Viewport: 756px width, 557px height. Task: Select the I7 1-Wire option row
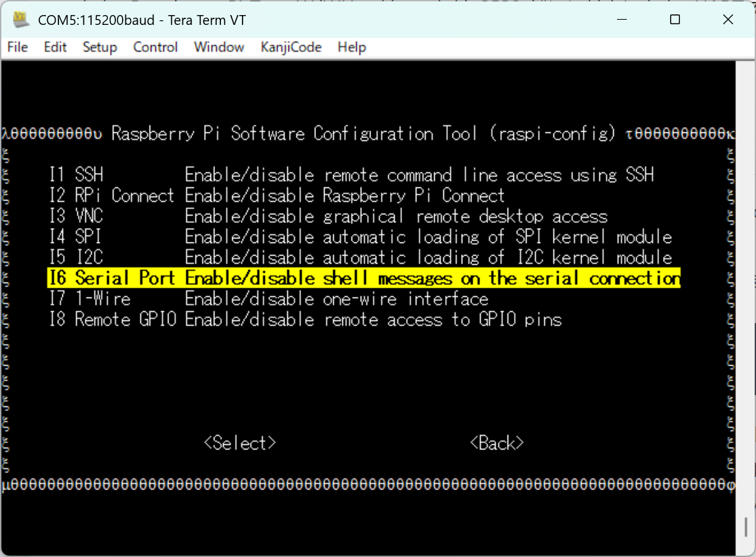(x=269, y=299)
